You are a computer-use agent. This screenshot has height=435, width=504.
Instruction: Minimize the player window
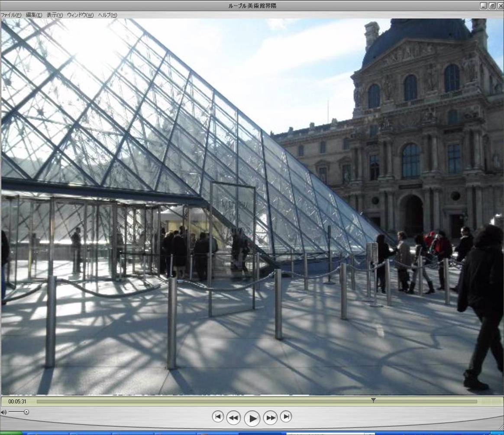tap(484, 6)
